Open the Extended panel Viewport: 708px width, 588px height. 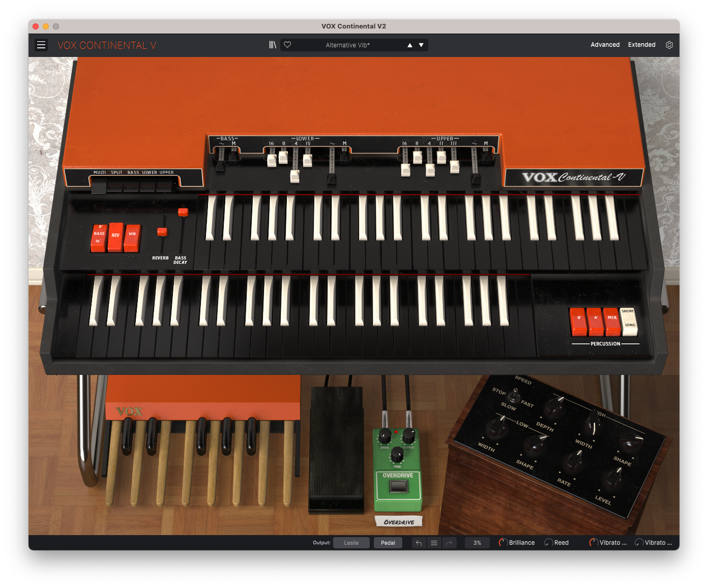pyautogui.click(x=641, y=45)
